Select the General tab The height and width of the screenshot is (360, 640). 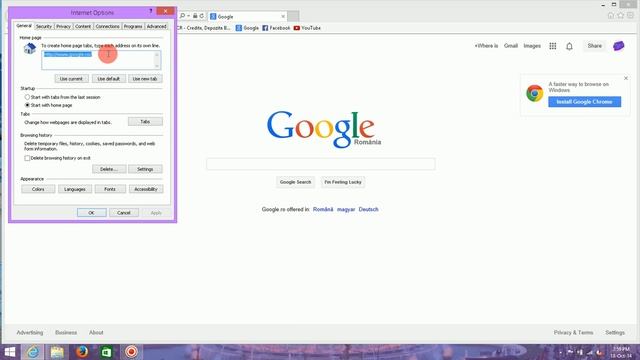click(x=24, y=26)
